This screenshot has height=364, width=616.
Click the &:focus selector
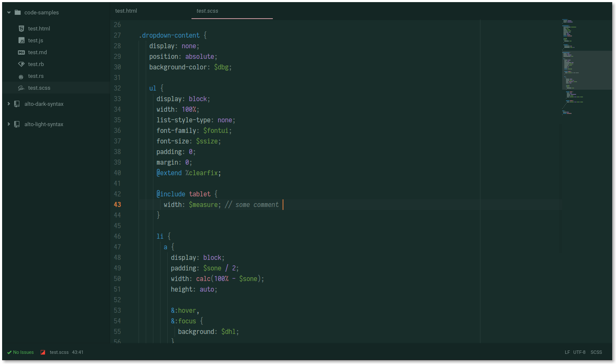pos(183,321)
